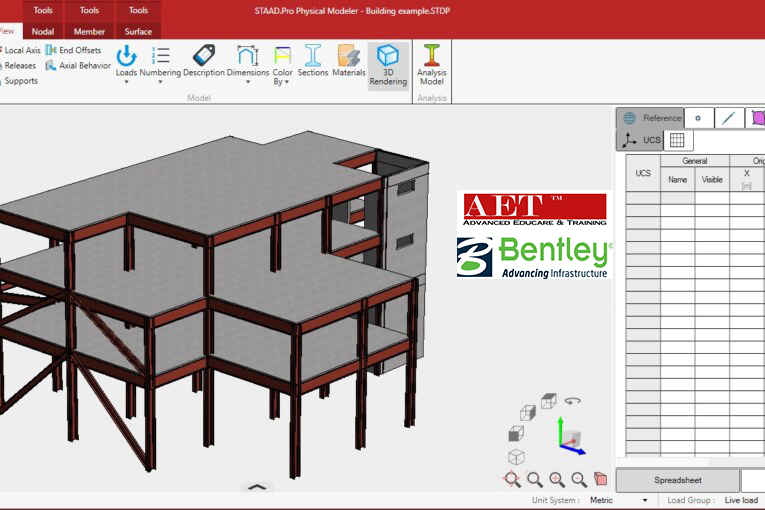Switch to the Member ribbon tab
The image size is (765, 510).
pyautogui.click(x=89, y=31)
